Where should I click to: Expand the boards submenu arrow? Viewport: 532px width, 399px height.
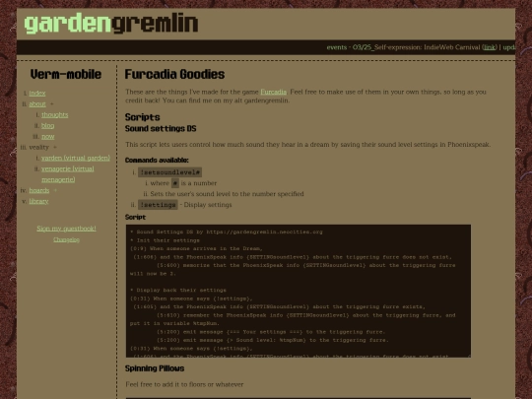[x=55, y=190]
